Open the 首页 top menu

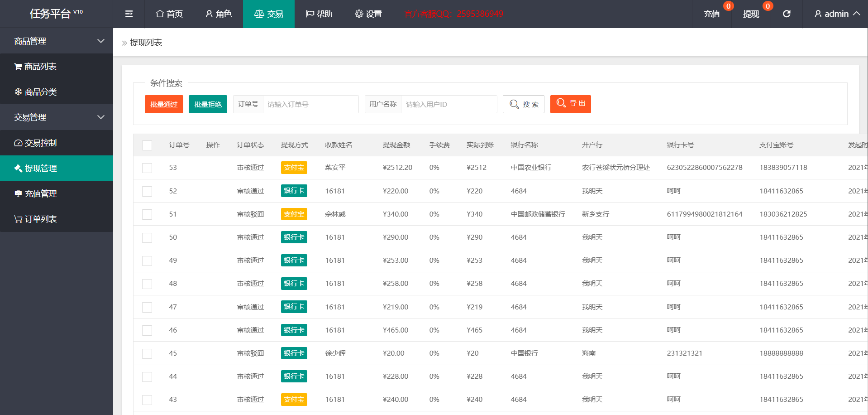pos(169,14)
